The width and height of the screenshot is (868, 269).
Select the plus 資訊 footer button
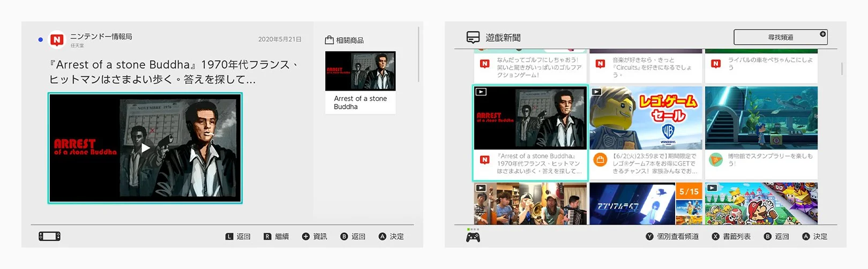pyautogui.click(x=315, y=236)
